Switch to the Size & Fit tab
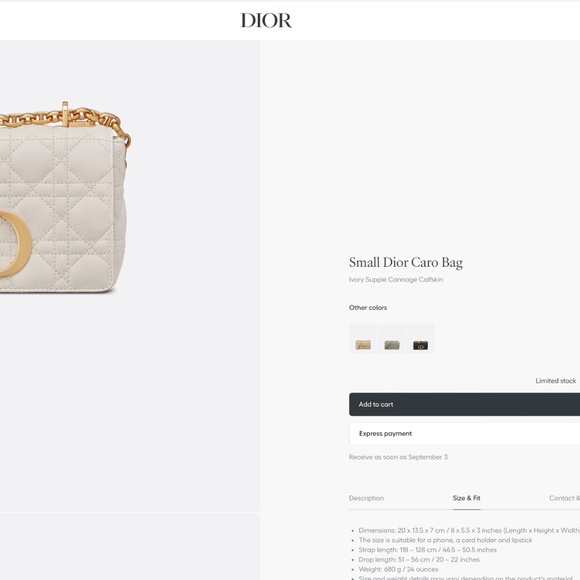The width and height of the screenshot is (580, 580). coord(466,498)
